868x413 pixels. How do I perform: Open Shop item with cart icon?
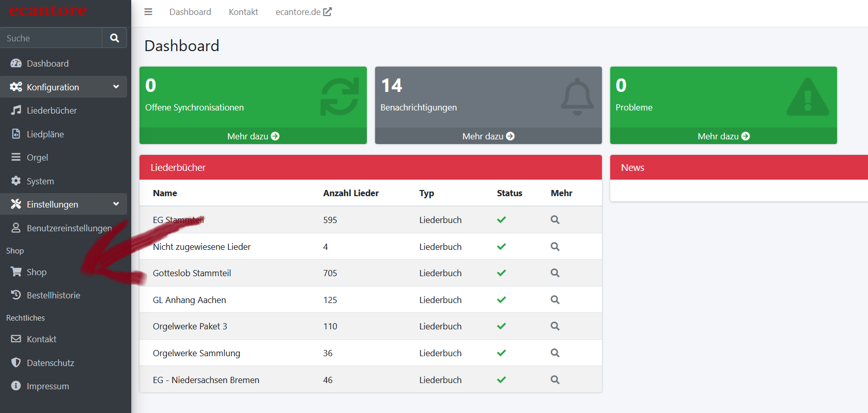pyautogui.click(x=64, y=272)
